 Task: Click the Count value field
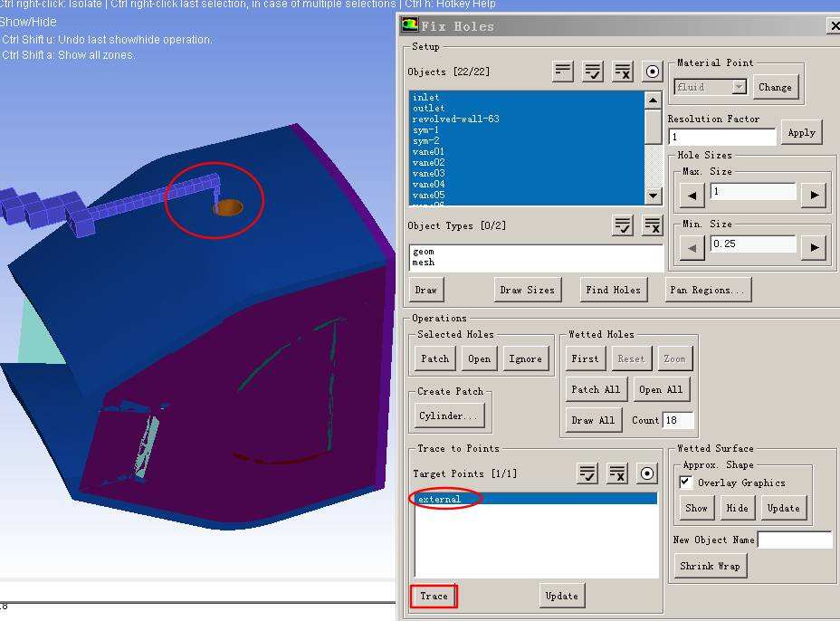(678, 420)
